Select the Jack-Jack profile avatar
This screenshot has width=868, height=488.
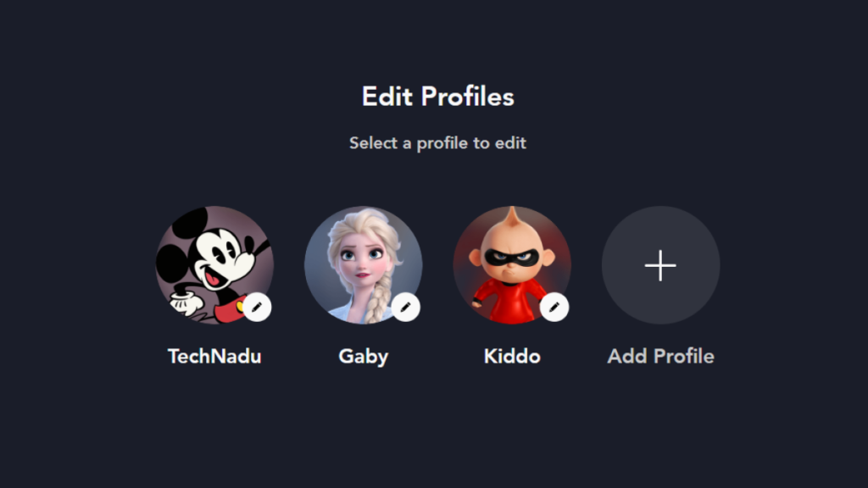click(x=512, y=265)
